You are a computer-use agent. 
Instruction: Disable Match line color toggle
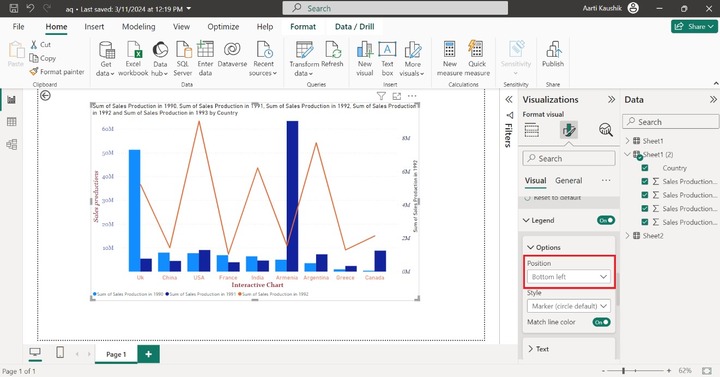click(601, 322)
